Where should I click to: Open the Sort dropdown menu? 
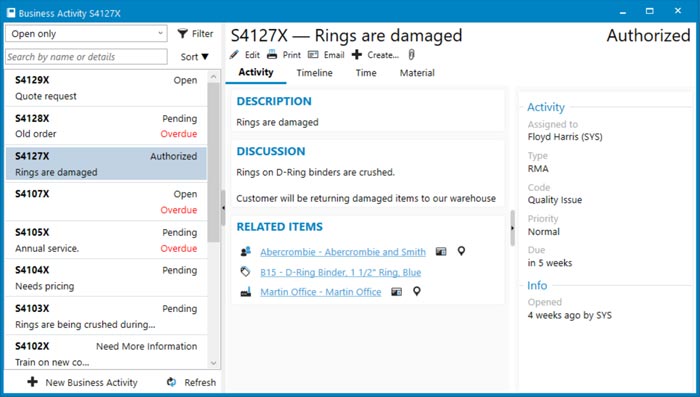pos(194,57)
